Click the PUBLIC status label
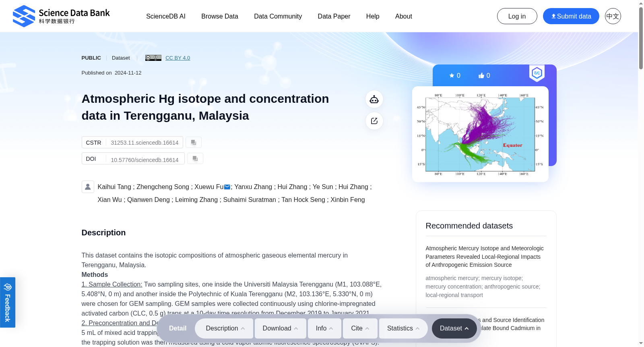 pyautogui.click(x=91, y=58)
